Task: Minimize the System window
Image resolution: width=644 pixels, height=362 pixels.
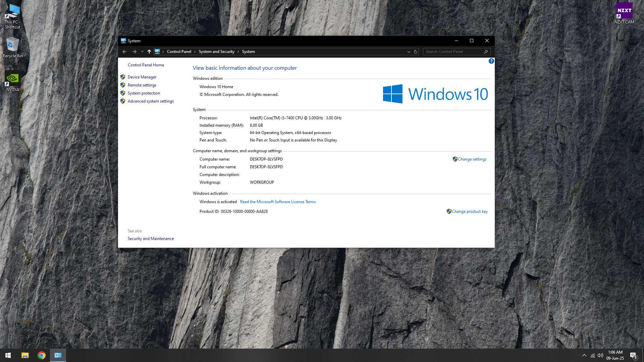Action: [456, 41]
